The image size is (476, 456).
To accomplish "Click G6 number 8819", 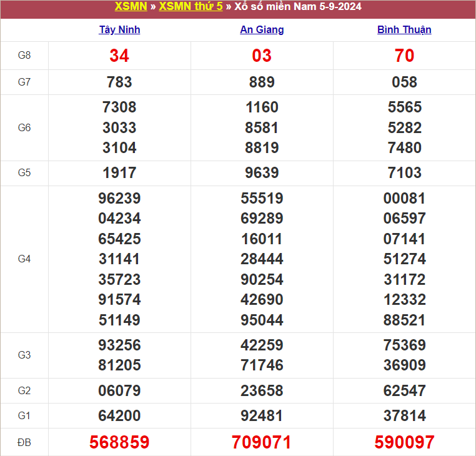I will click(x=262, y=147).
